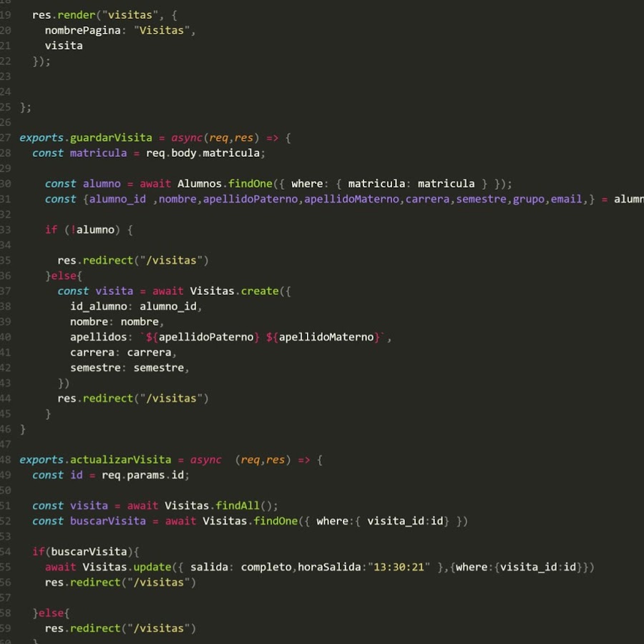This screenshot has width=644, height=644.
Task: Click gutter line number 27
Action: (5, 137)
